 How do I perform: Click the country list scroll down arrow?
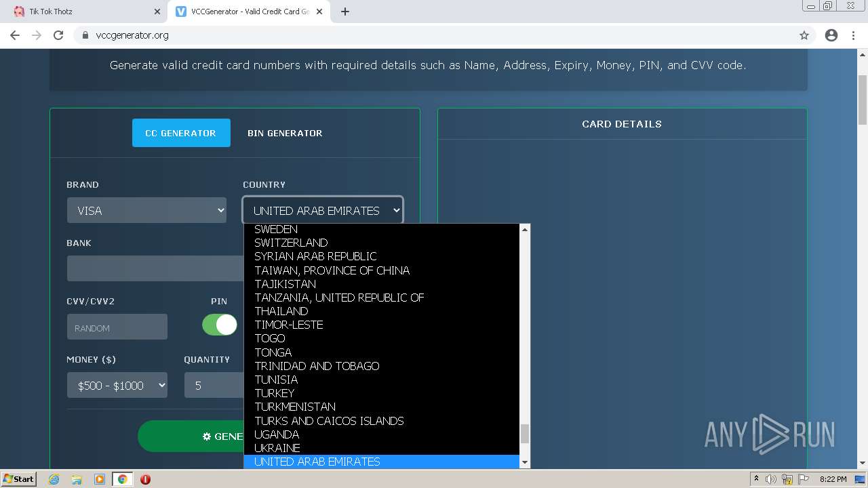pos(524,462)
